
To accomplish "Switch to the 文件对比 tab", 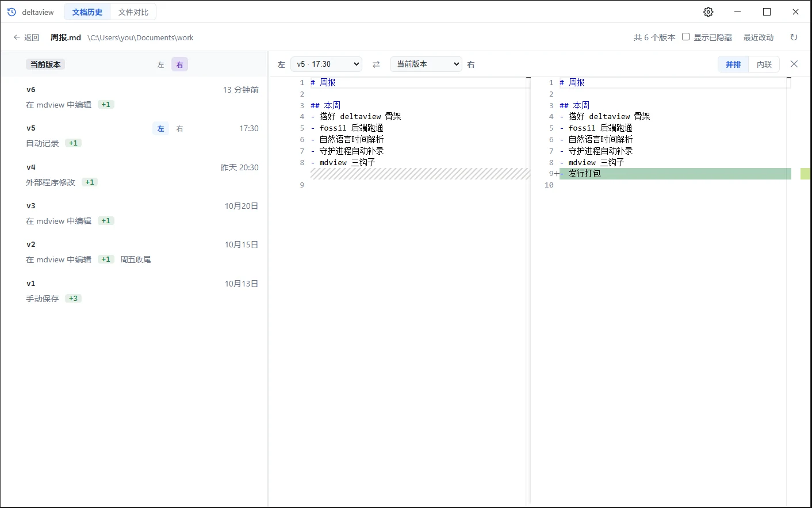I will 133,12.
